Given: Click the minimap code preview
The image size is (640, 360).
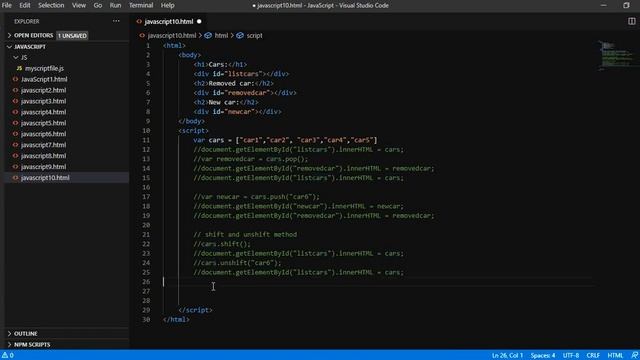Looking at the screenshot, I should click(x=616, y=55).
